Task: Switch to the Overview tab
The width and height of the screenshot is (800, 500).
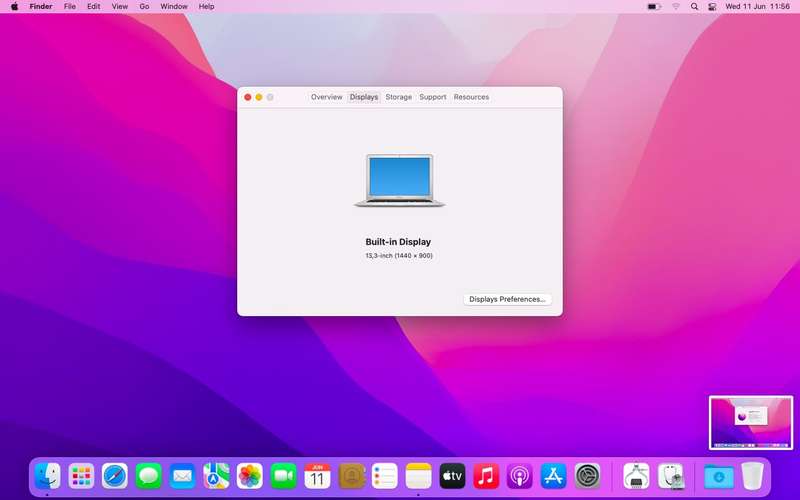Action: coord(327,97)
